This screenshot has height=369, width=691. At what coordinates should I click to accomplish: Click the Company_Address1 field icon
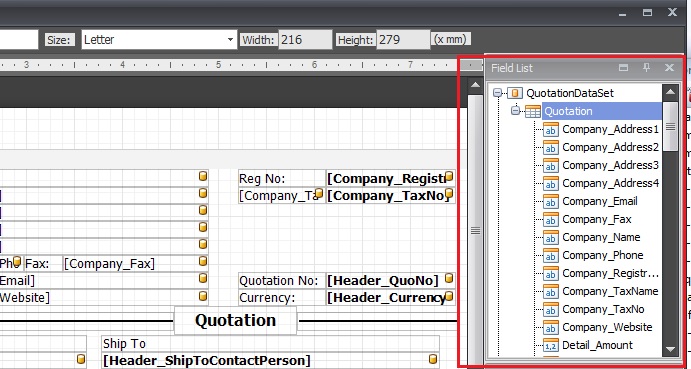pos(550,130)
